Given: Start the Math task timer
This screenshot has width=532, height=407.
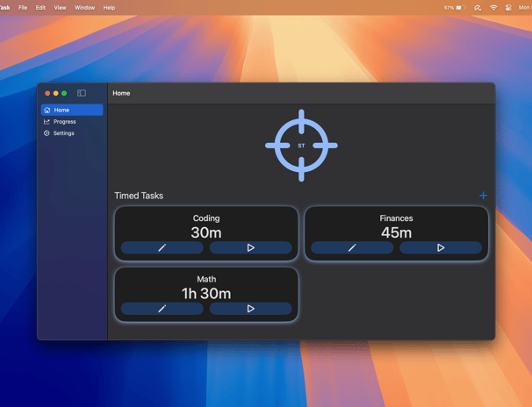Looking at the screenshot, I should click(250, 309).
